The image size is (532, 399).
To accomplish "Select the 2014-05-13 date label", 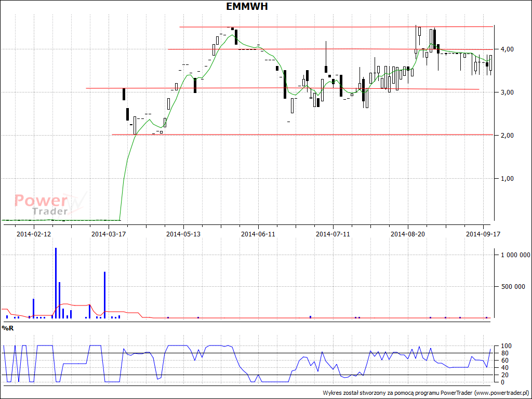I will 183,234.
